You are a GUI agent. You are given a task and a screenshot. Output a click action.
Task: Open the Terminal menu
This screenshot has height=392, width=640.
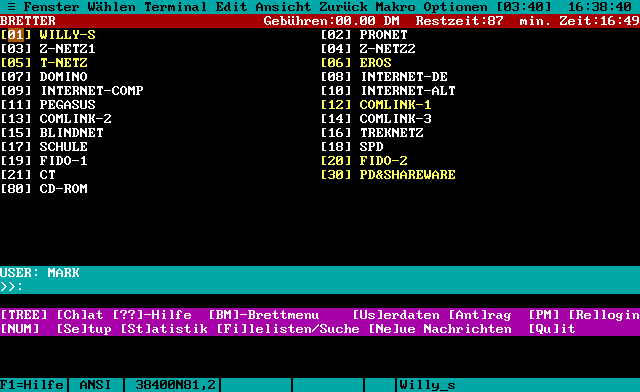pos(175,7)
